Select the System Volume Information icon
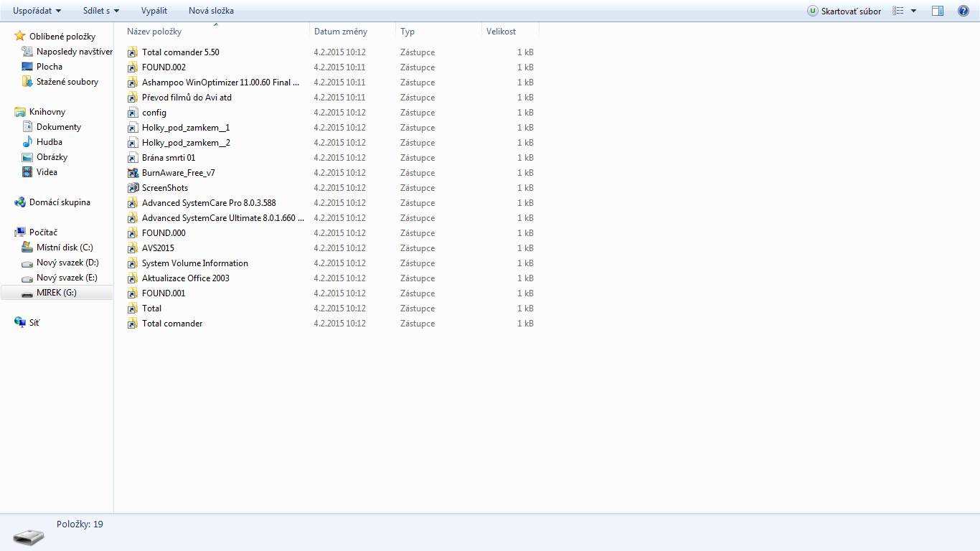 click(132, 263)
